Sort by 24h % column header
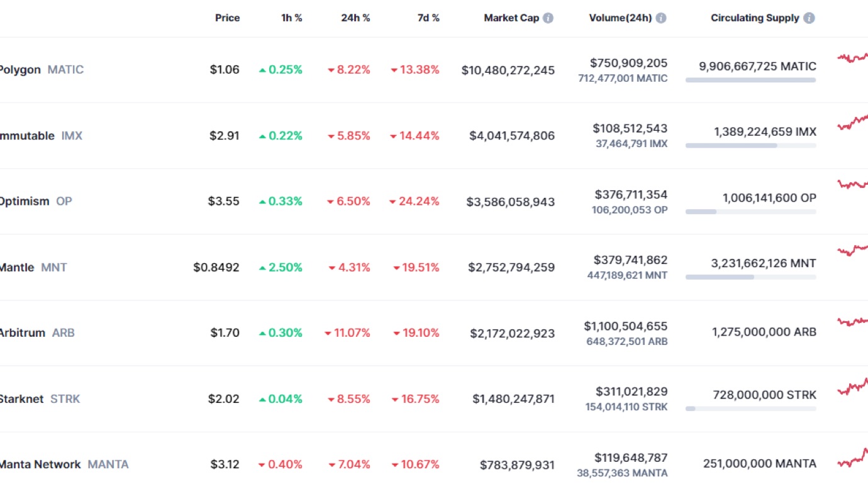Viewport: 868px width, 487px height. coord(355,18)
